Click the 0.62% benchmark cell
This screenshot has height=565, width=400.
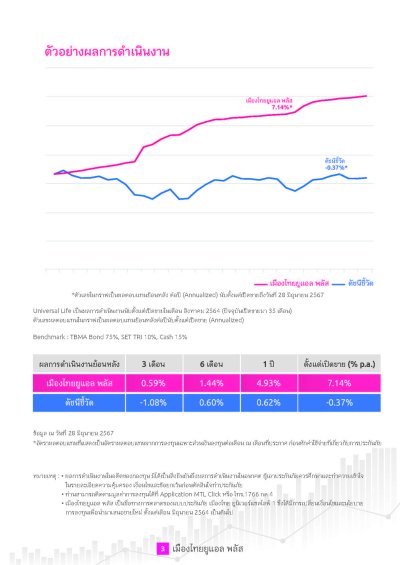pos(269,402)
